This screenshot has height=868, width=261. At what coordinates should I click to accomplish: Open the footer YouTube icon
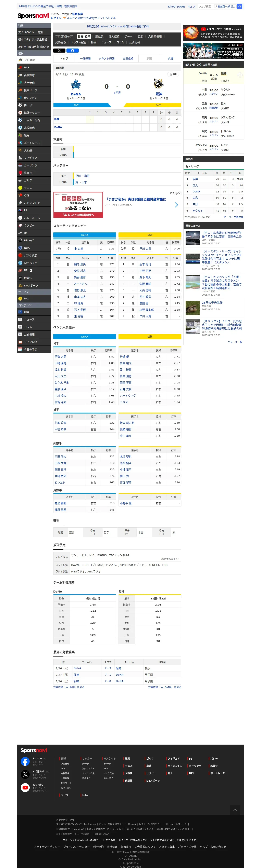click(25, 787)
